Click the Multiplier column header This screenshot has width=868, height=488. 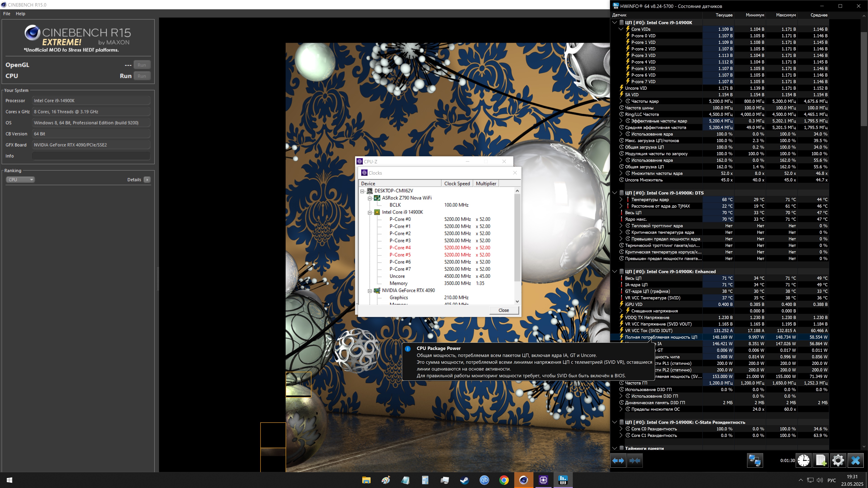(486, 183)
